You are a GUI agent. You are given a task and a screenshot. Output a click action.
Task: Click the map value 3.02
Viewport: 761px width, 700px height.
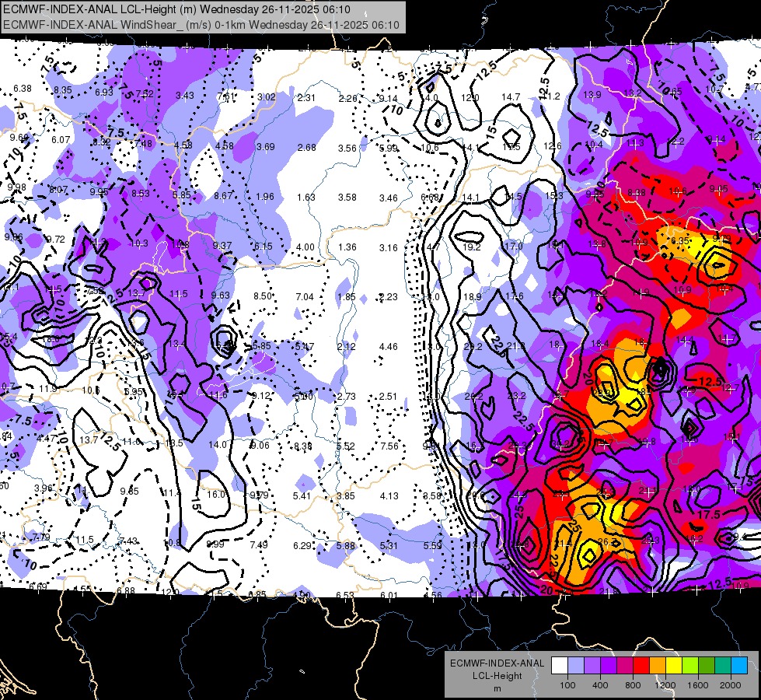(x=267, y=97)
